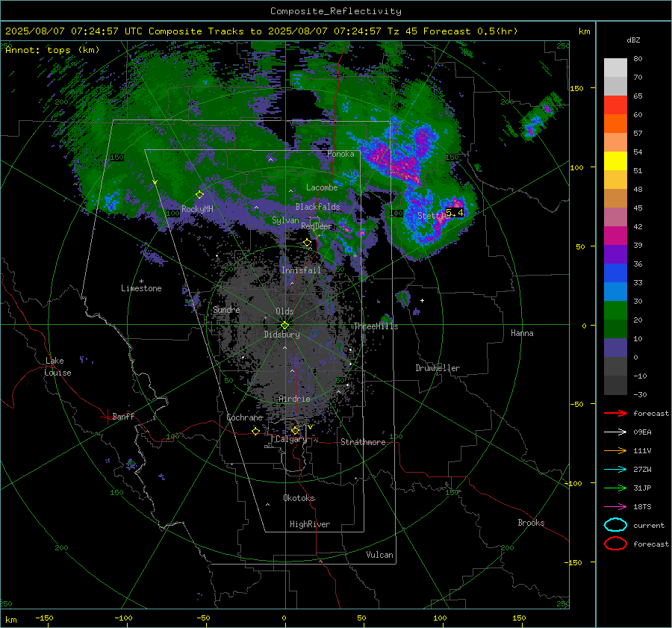
Task: Pick the 20-30 dBZ green swatch
Action: [615, 310]
